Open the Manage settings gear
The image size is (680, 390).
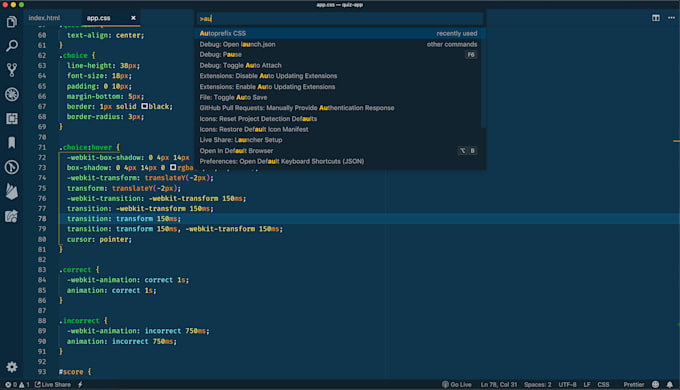click(12, 367)
